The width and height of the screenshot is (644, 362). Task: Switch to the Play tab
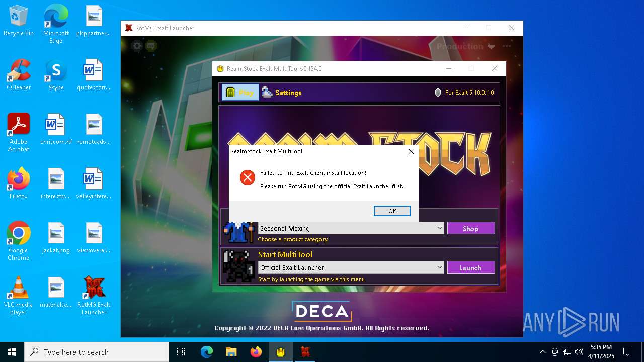[x=240, y=93]
